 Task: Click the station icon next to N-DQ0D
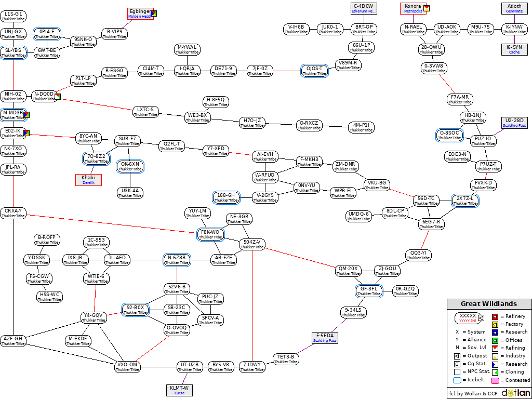click(58, 96)
